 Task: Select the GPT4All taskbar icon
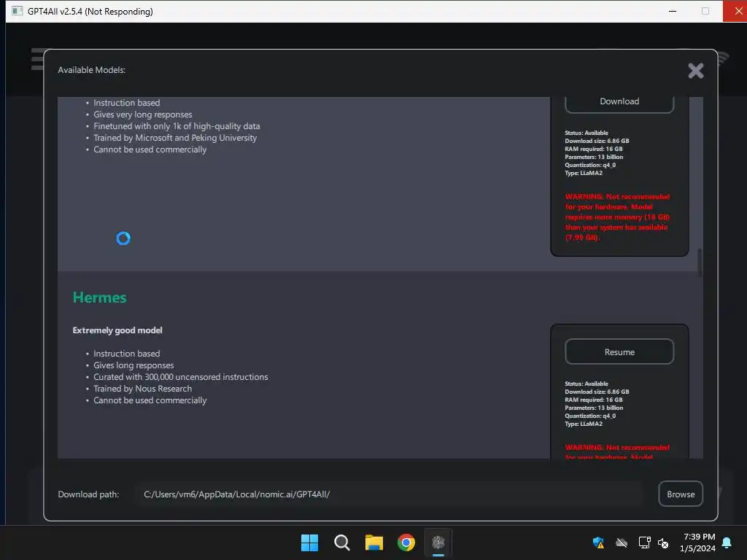click(x=438, y=542)
